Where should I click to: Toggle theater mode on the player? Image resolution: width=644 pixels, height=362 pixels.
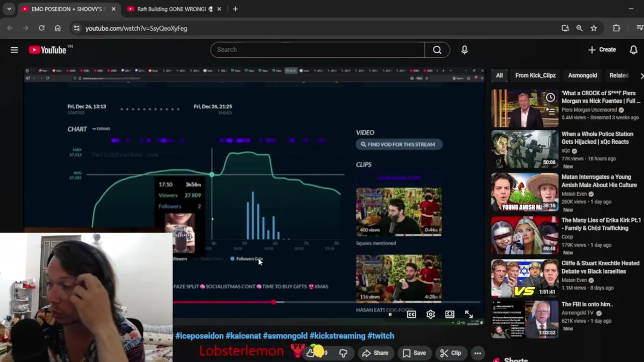[x=450, y=314]
